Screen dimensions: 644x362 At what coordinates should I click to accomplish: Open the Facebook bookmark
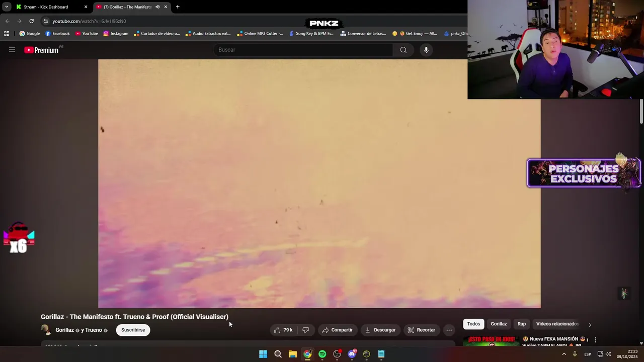click(x=57, y=34)
